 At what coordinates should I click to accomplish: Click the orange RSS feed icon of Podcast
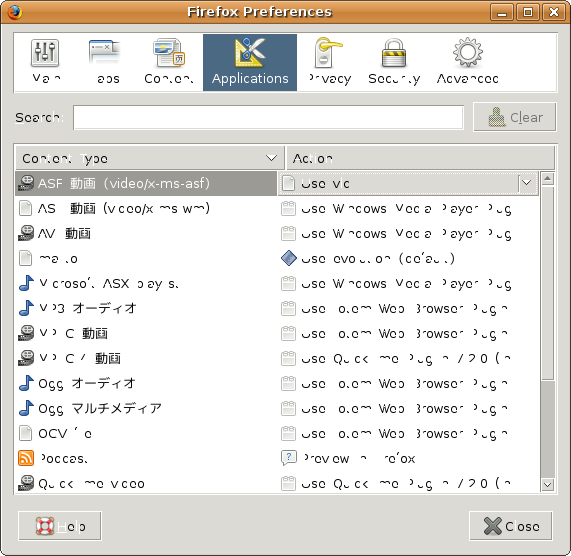pos(26,458)
